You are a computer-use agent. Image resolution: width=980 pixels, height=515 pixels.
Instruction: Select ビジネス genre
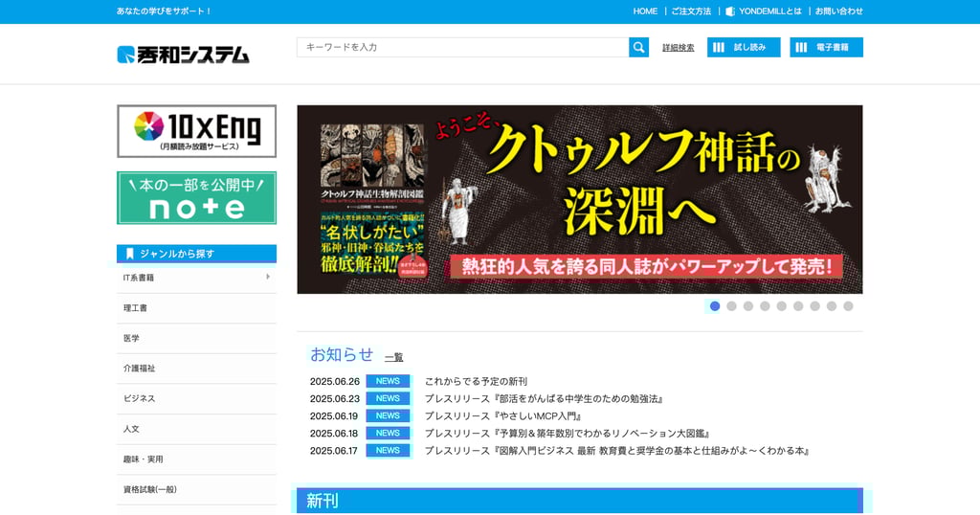[196, 398]
